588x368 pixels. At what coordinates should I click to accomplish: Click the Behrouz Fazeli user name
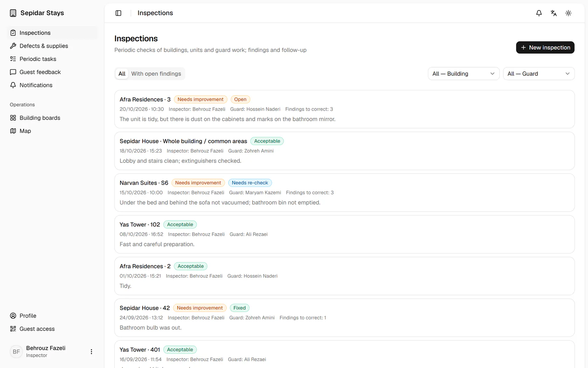pyautogui.click(x=46, y=348)
